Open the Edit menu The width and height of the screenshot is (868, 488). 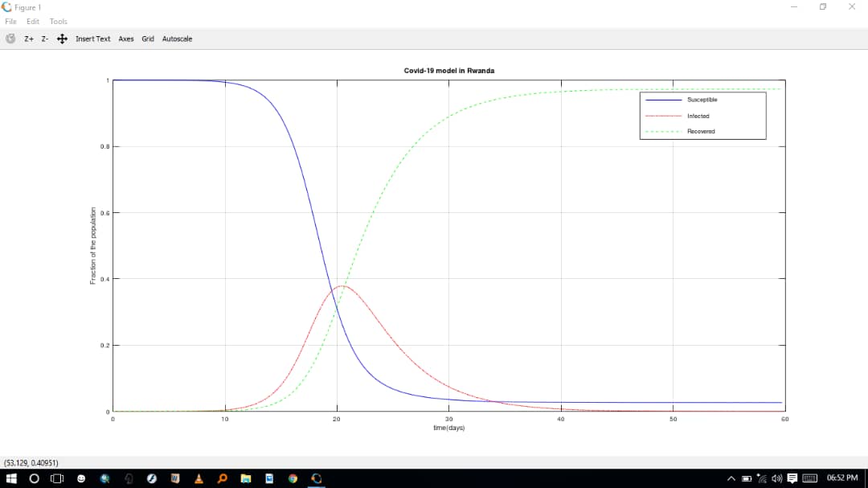tap(33, 22)
